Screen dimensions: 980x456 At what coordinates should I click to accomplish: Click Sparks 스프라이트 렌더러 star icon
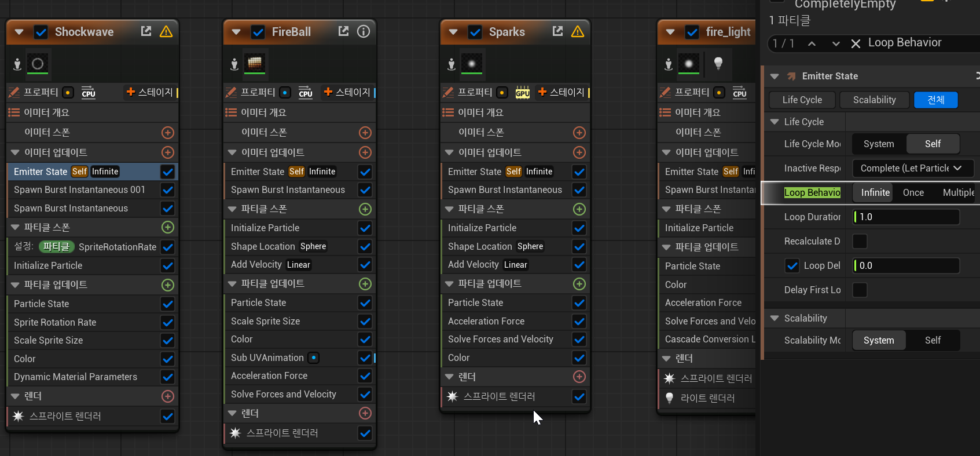453,396
